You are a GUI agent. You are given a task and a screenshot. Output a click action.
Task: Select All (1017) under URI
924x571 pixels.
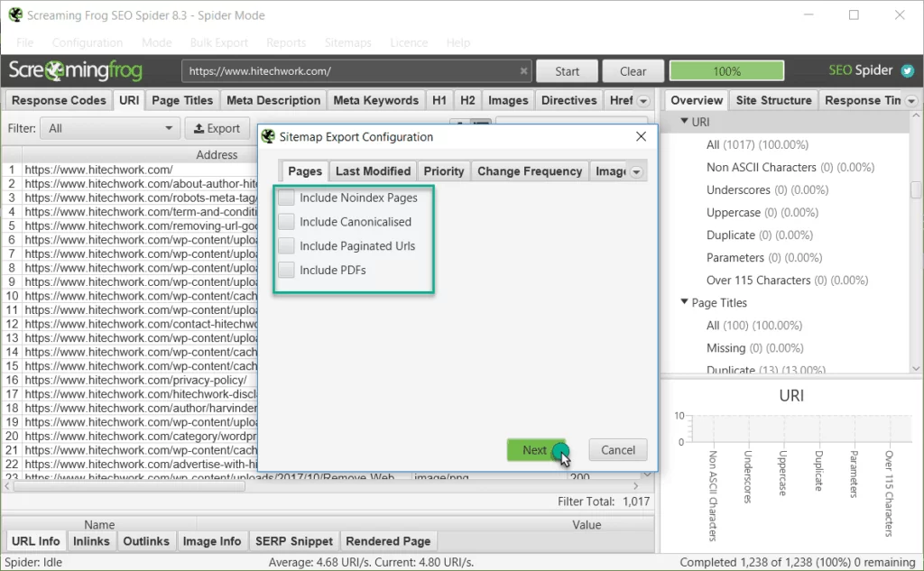point(757,144)
